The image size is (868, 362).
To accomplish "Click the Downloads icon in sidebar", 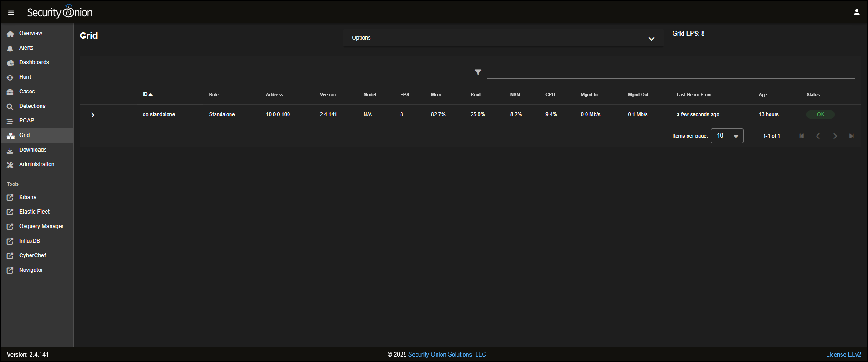I will coord(10,150).
